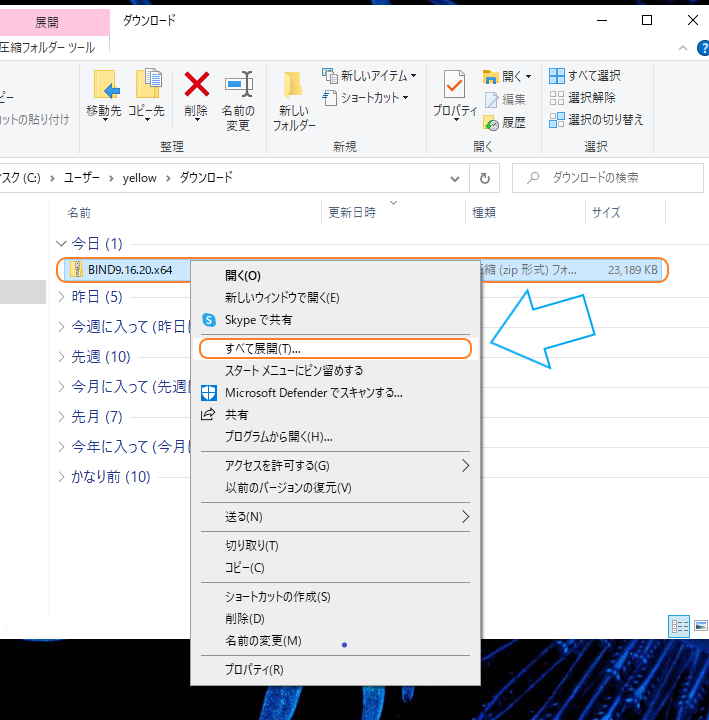Open the 展開 ribbon tab
The image size is (709, 720).
[47, 21]
